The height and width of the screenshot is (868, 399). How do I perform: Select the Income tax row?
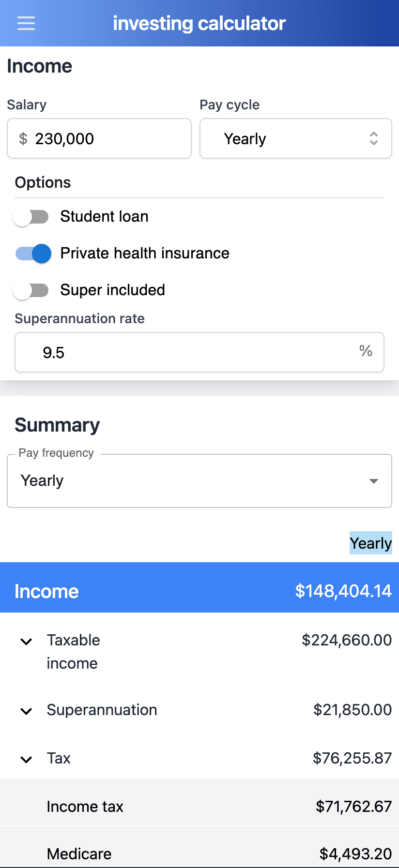(x=199, y=807)
